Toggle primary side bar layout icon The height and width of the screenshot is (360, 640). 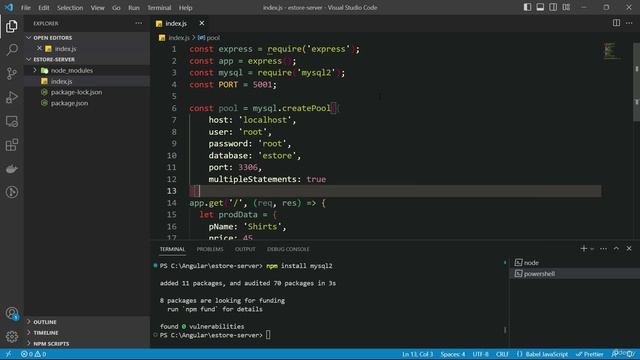tap(527, 7)
